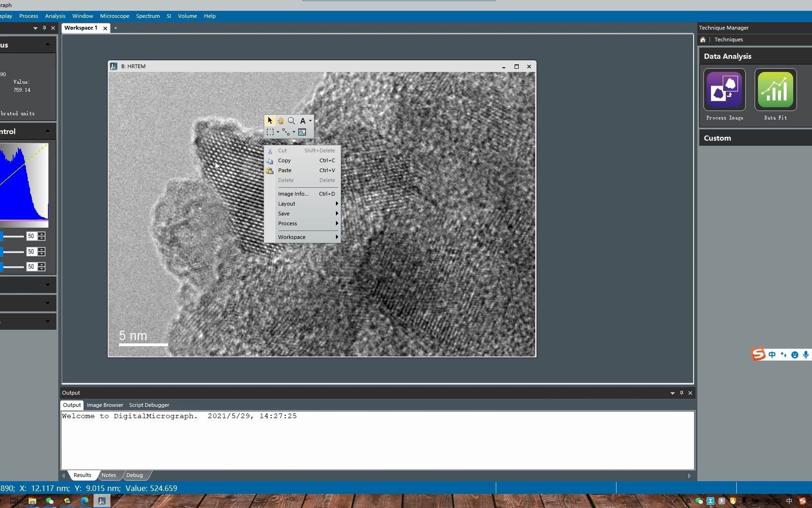Click the first 50-value slider handle
Screen dimensions: 812x508
tap(2, 236)
